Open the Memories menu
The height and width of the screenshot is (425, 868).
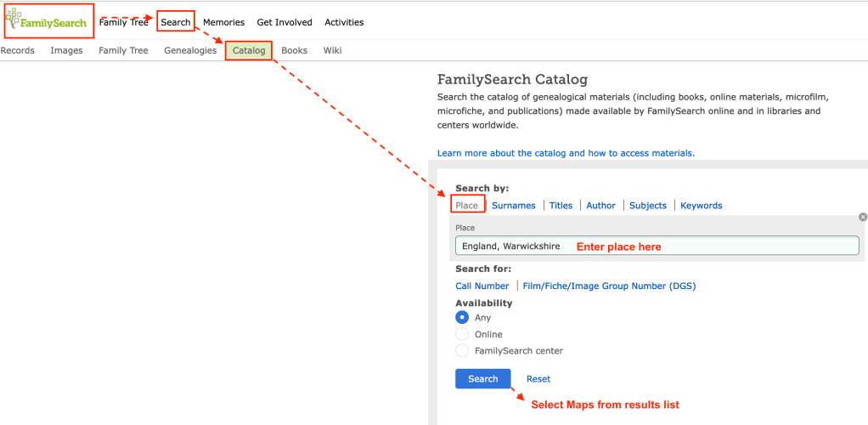(x=223, y=22)
